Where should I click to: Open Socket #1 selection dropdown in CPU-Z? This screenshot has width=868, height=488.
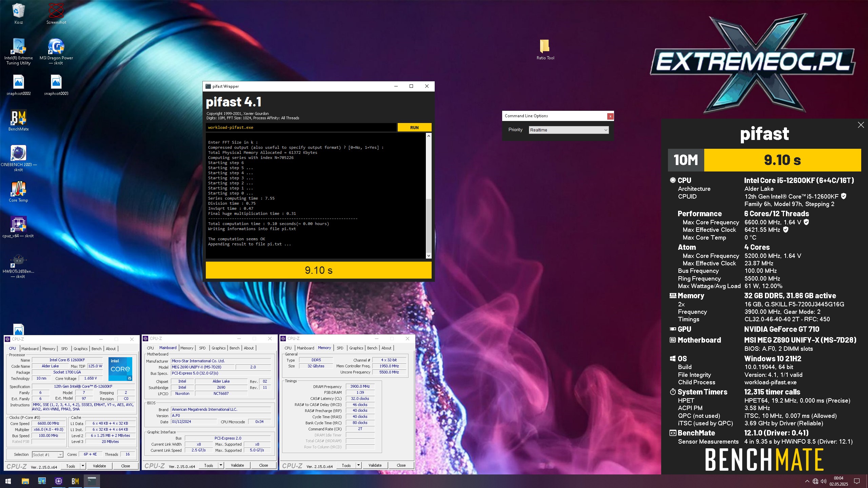[47, 455]
